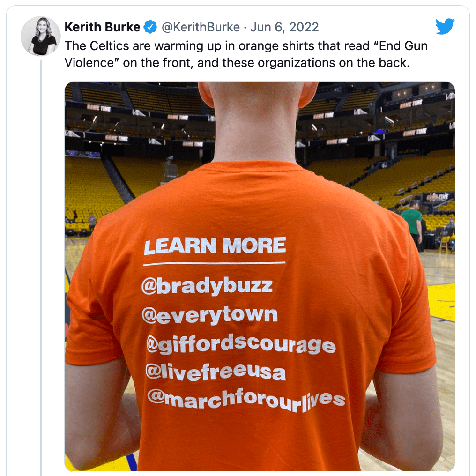Viewport: 476px width, 476px height.
Task: Click the @giffordscourage text on the shirt
Action: click(241, 344)
